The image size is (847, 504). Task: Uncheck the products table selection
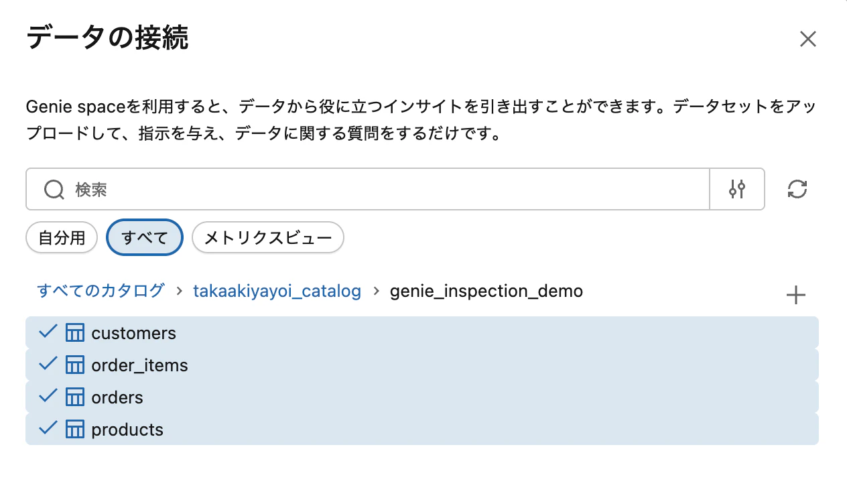click(x=47, y=428)
